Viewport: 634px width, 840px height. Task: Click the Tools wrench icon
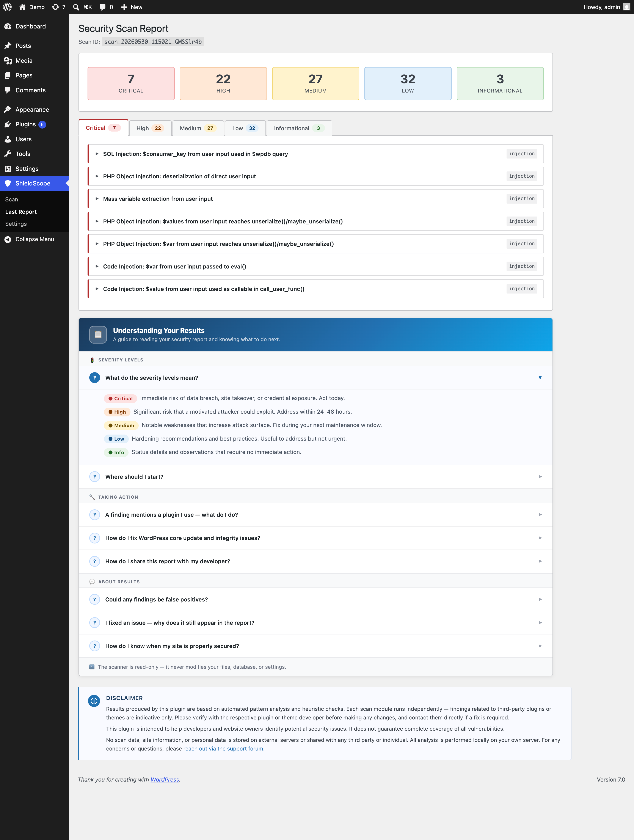pos(8,154)
